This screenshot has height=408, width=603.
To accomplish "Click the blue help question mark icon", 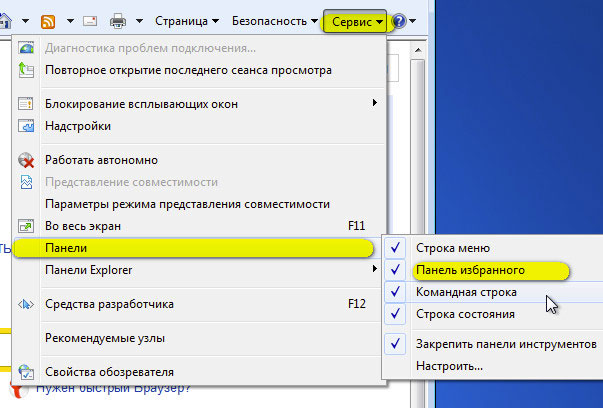I will tap(398, 20).
